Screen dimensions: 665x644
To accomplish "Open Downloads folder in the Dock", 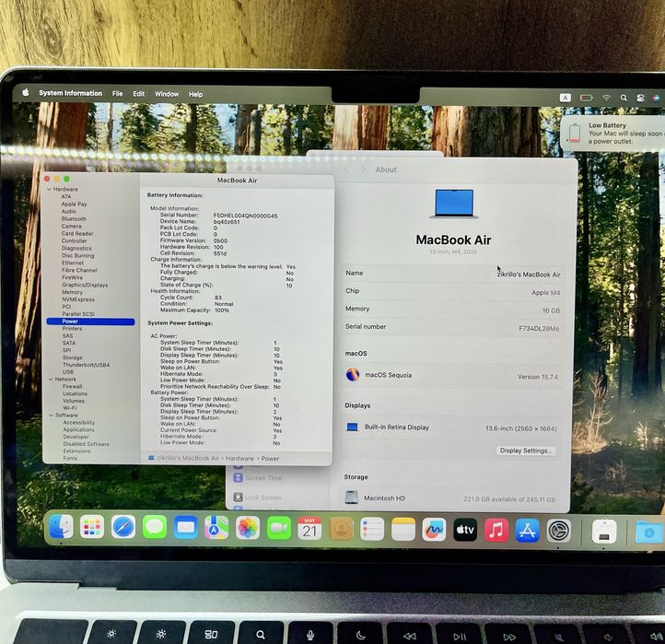I will (x=648, y=532).
